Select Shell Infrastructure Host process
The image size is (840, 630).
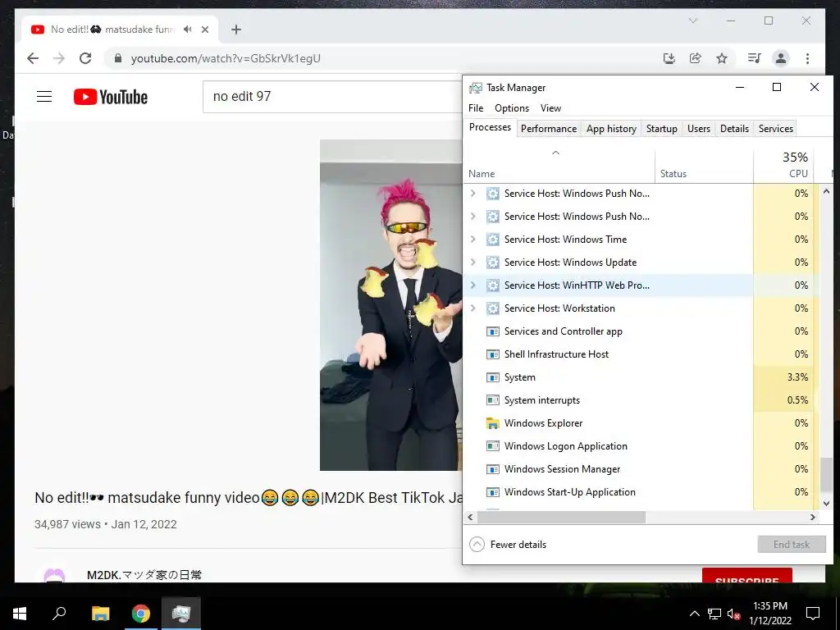click(641, 354)
